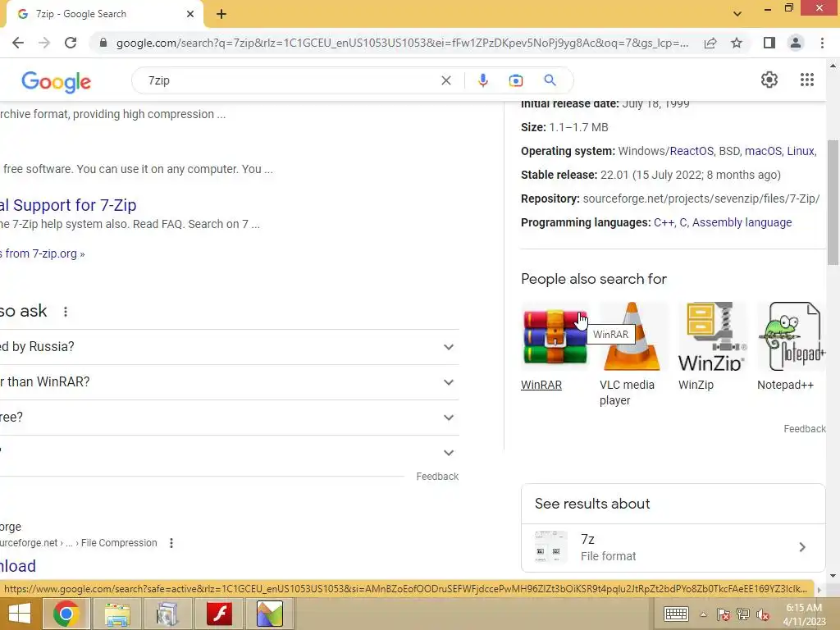Reload the Google search page
This screenshot has width=840, height=630.
click(71, 43)
